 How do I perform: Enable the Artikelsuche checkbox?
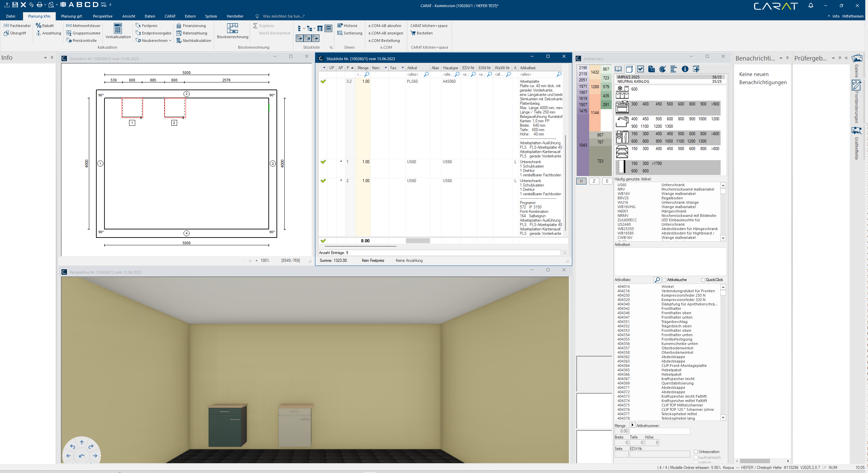coord(664,280)
